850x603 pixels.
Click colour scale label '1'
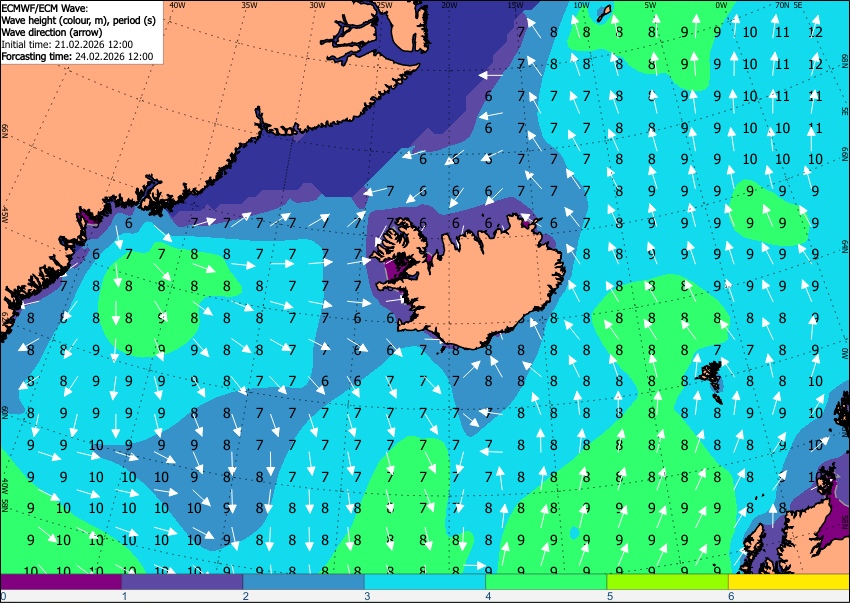tap(124, 596)
